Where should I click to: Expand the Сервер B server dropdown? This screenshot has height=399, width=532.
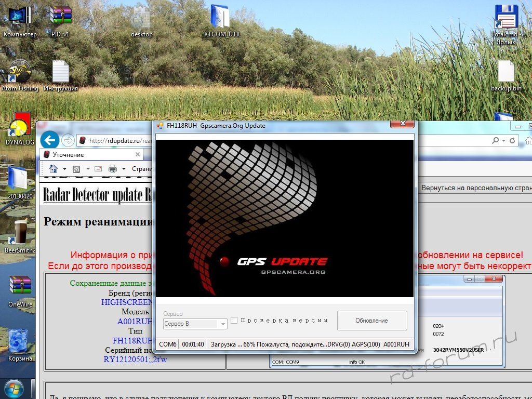coord(223,324)
